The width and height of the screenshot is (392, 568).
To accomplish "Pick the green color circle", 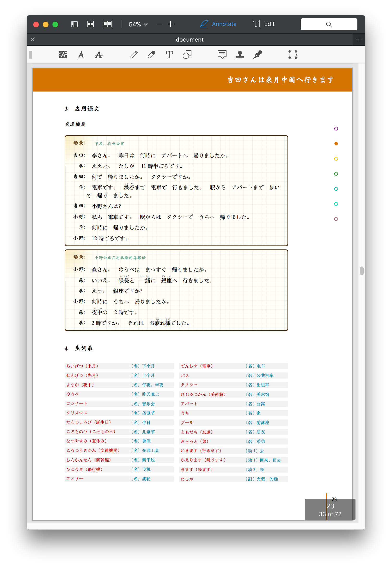I will (336, 174).
